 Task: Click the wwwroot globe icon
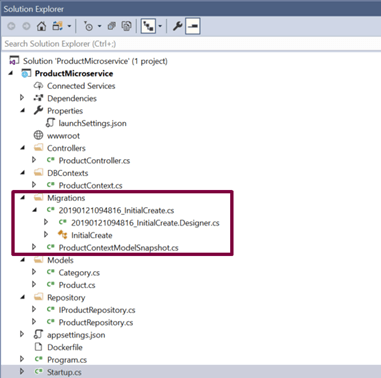coord(38,135)
